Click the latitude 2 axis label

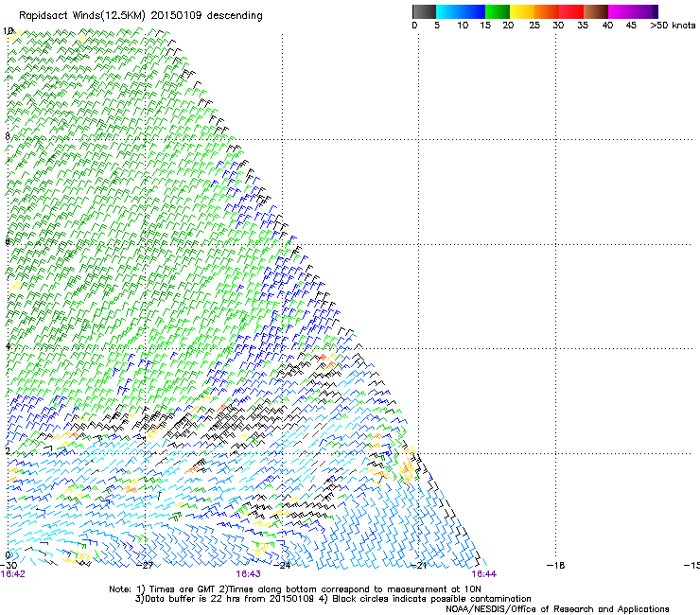8,450
